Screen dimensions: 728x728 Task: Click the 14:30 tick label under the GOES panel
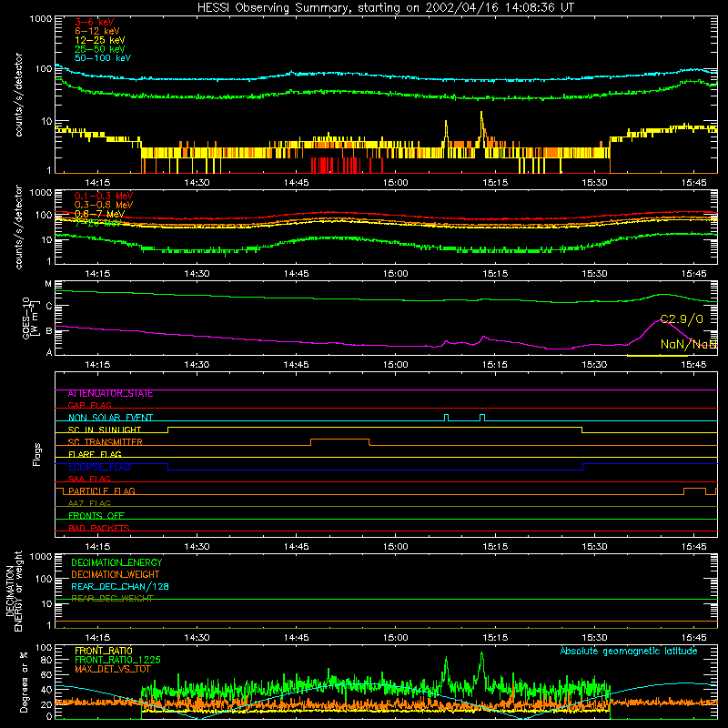pyautogui.click(x=197, y=365)
